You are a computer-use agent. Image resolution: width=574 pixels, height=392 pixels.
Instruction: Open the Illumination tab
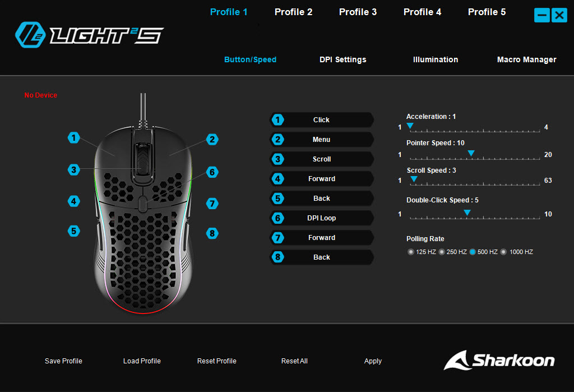point(435,59)
